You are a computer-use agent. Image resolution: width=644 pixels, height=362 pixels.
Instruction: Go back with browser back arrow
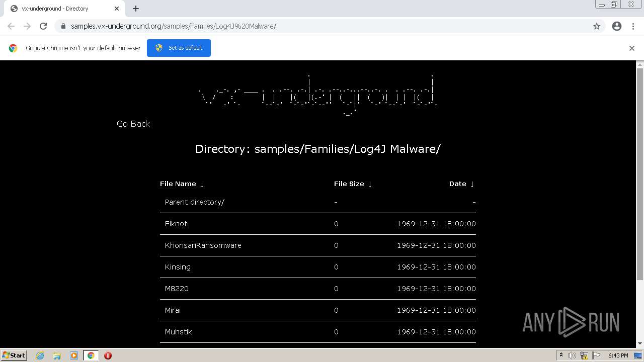click(x=11, y=26)
